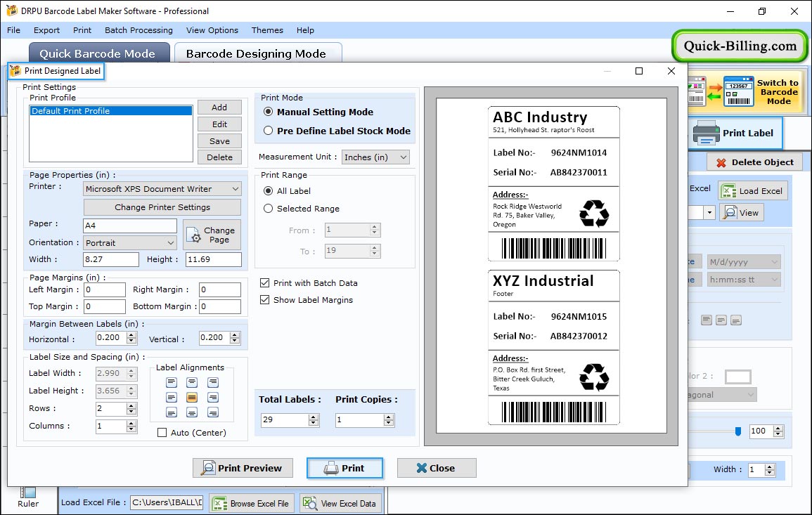This screenshot has height=515, width=812.
Task: Open the Export menu
Action: point(46,30)
